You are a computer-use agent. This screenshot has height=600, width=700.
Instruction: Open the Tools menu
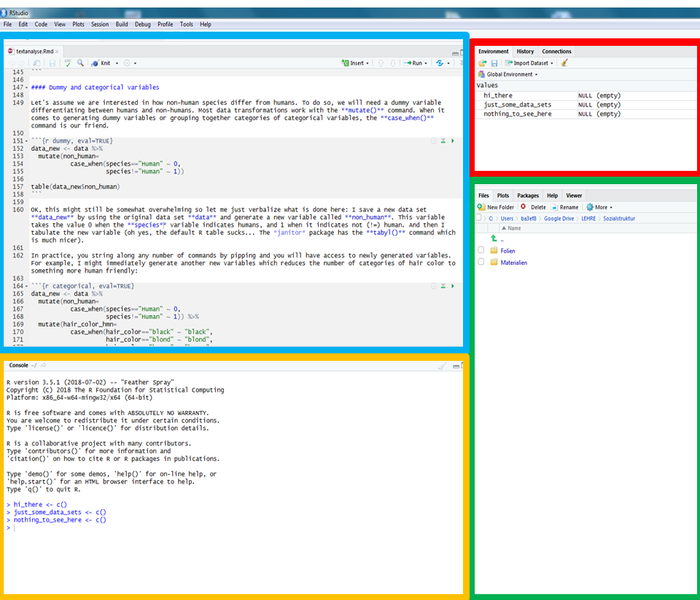click(187, 25)
